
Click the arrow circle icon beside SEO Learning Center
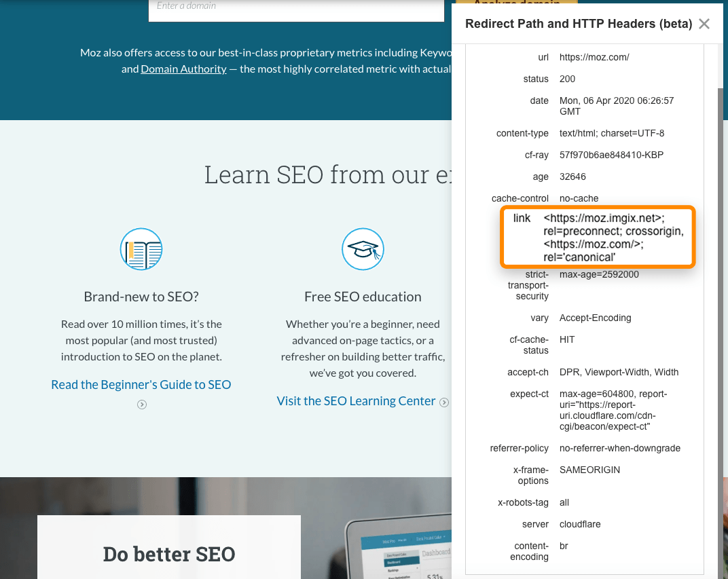point(444,403)
